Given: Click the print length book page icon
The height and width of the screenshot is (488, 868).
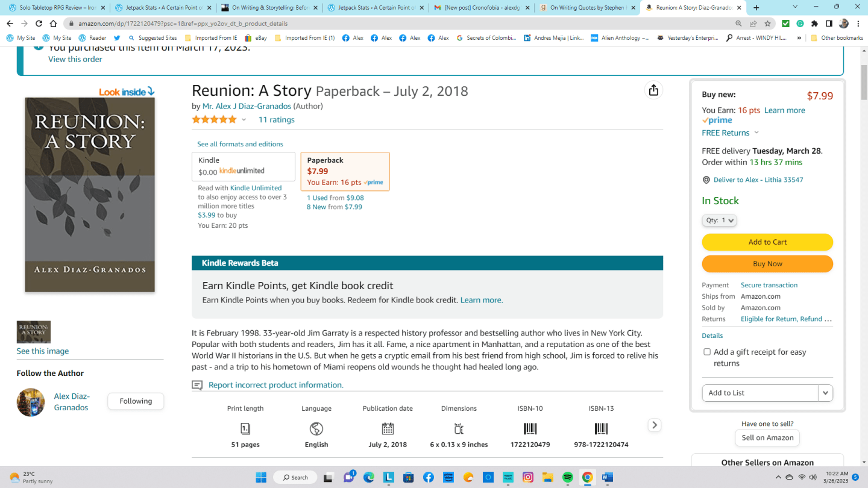Looking at the screenshot, I should point(245,429).
